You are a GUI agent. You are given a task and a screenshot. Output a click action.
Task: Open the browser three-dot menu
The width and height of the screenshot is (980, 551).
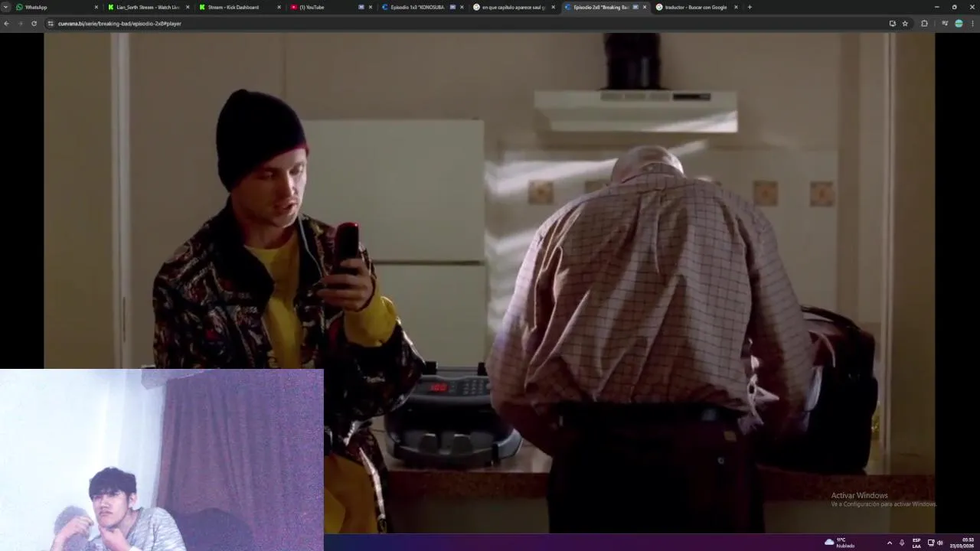(x=973, y=24)
